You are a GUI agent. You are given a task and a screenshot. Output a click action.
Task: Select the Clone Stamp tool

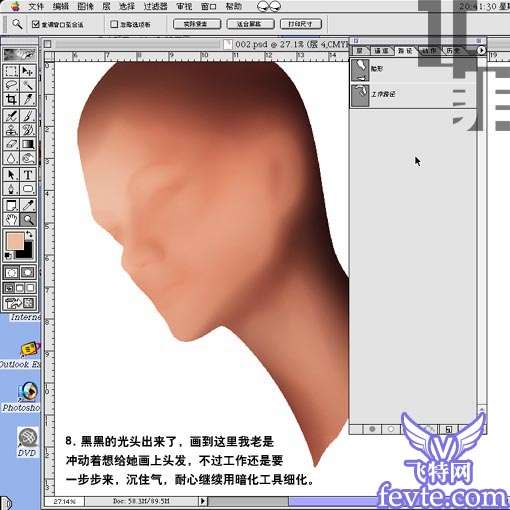(11, 129)
